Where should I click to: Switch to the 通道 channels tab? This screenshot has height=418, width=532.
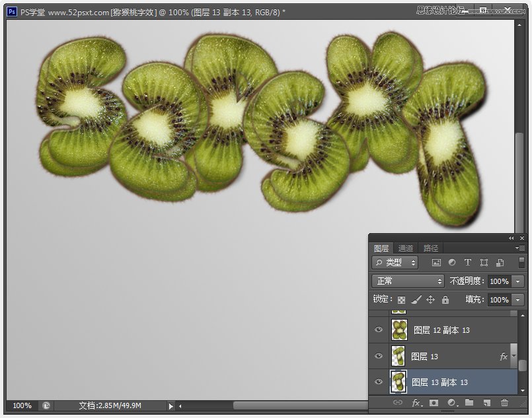406,248
